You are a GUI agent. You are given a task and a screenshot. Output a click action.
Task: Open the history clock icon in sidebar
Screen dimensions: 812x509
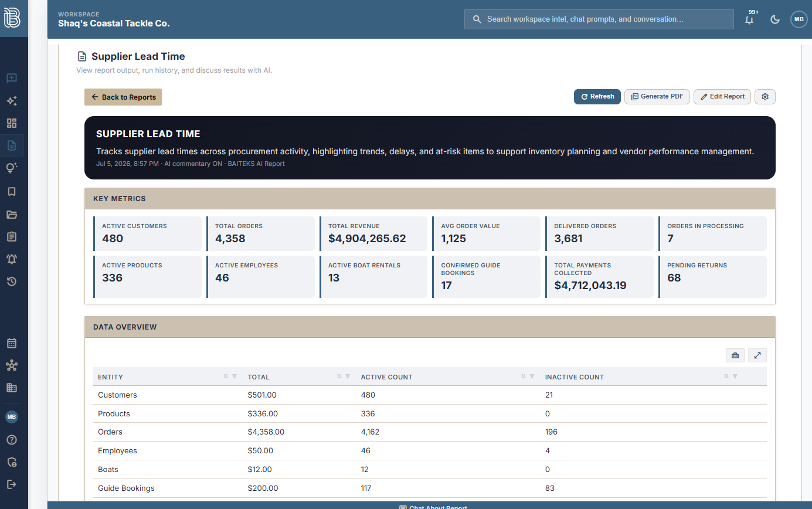click(12, 281)
